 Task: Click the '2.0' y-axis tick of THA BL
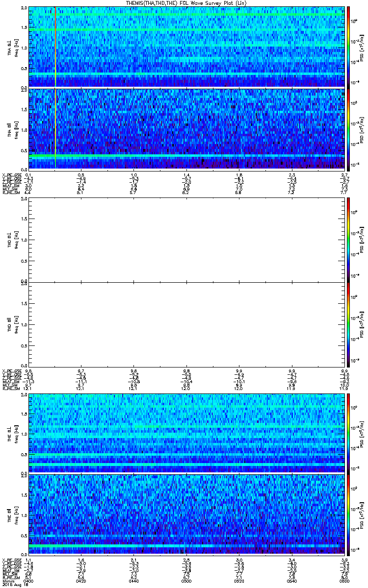(24, 8)
